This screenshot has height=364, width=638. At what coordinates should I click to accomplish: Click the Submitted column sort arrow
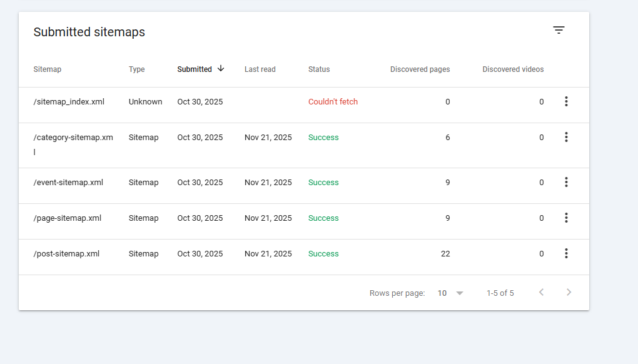[x=221, y=69]
